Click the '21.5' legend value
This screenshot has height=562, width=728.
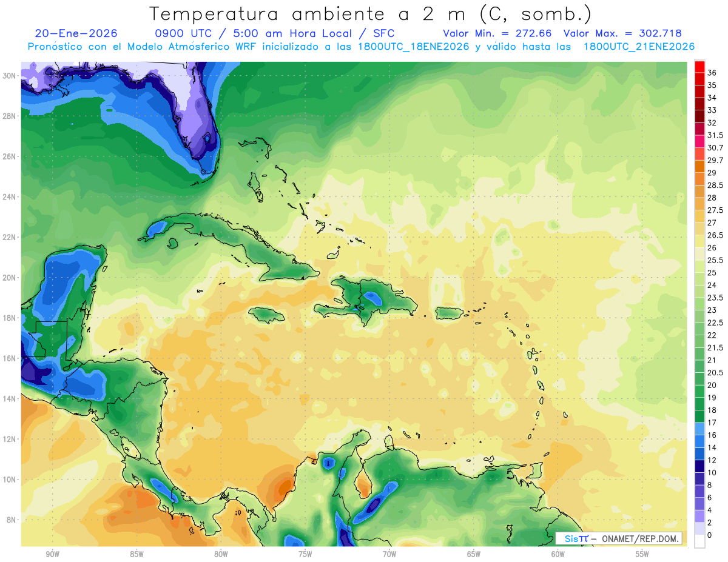(x=715, y=347)
